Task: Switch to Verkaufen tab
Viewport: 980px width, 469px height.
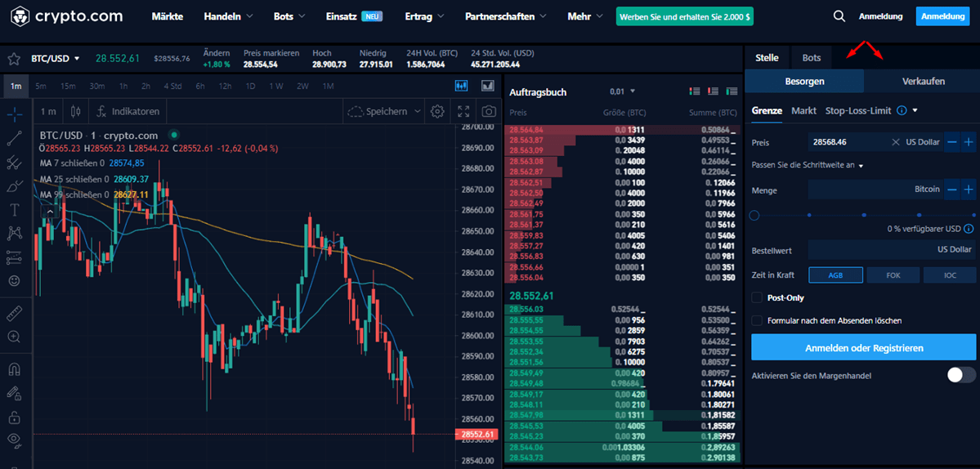Action: 923,81
